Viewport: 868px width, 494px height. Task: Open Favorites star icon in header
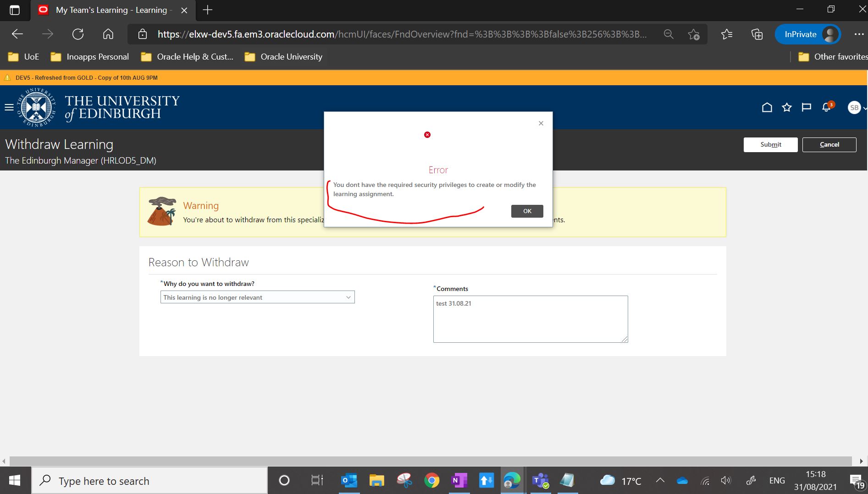tap(787, 107)
